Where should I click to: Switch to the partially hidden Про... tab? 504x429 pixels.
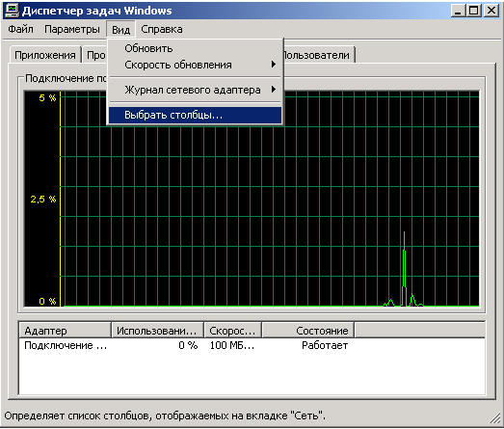tap(95, 55)
